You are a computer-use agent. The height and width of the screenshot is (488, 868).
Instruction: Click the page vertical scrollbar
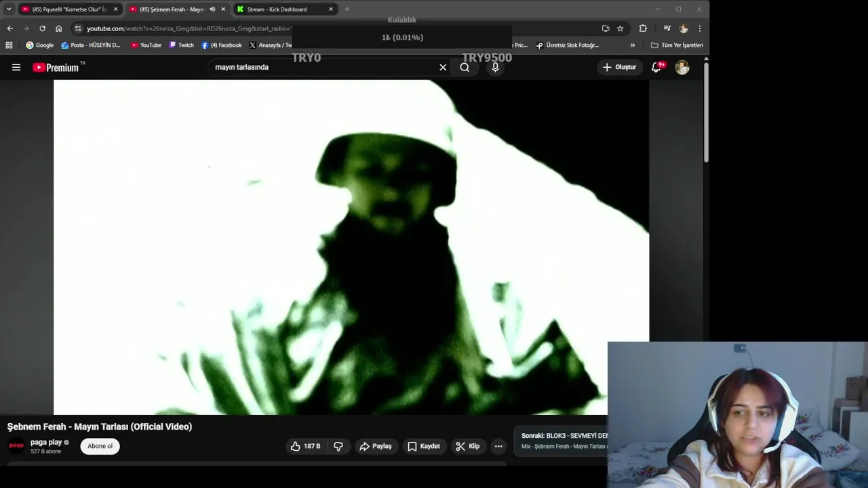point(706,112)
